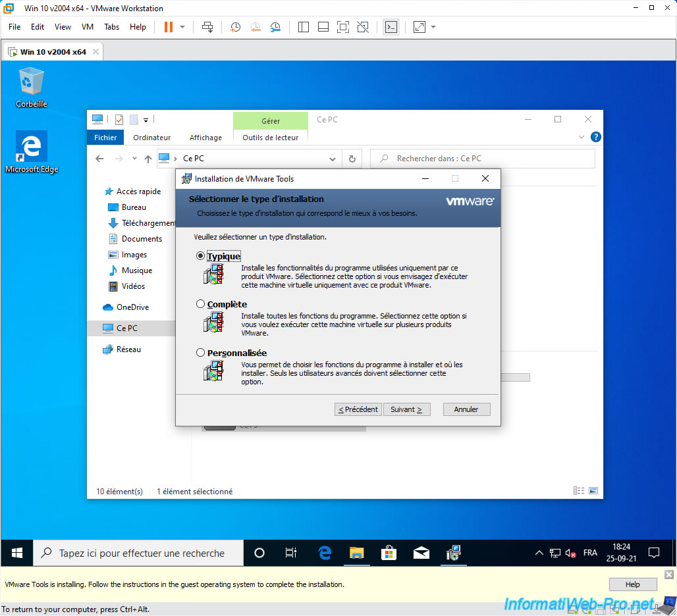The width and height of the screenshot is (677, 616).
Task: Go back in Explorer navigation
Action: (x=99, y=159)
